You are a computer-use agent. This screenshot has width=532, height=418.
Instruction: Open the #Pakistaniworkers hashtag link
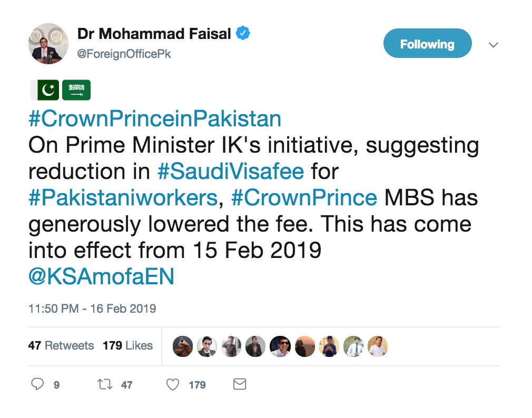[123, 198]
